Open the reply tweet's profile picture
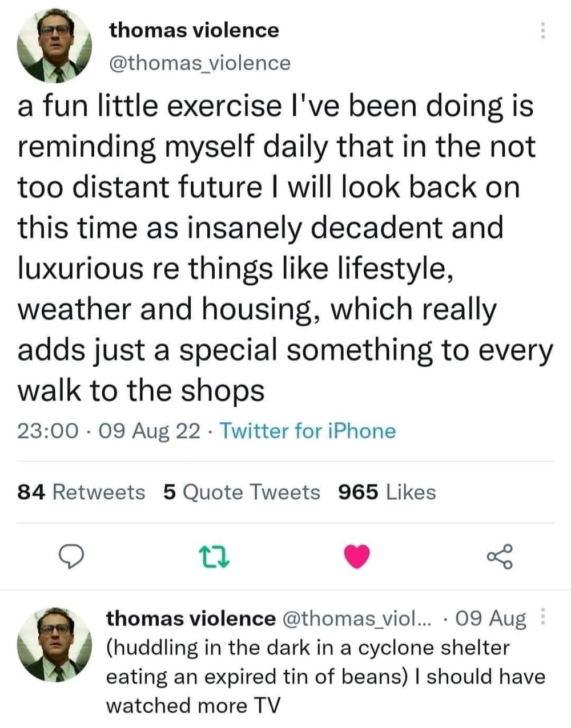Screen dimensions: 571x728 [55, 643]
